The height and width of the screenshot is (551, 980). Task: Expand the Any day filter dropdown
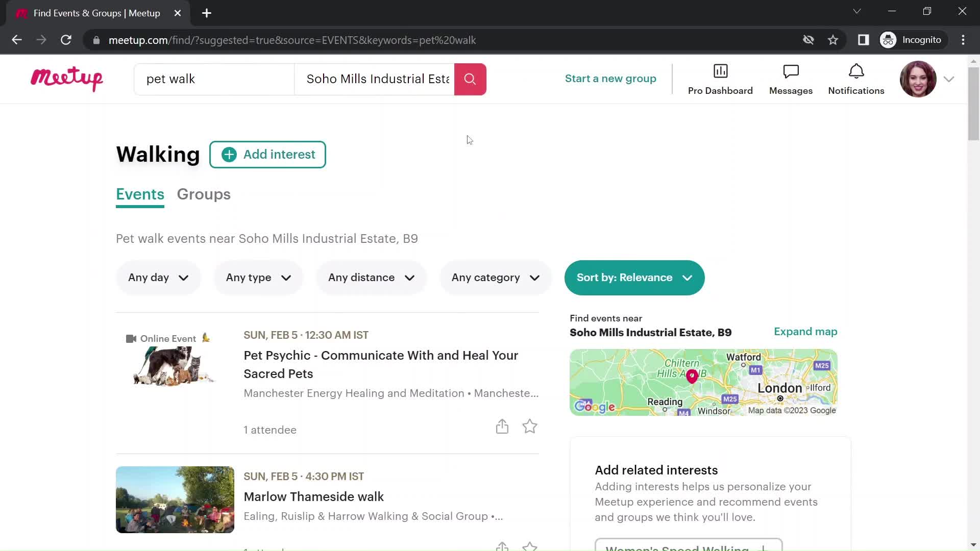pyautogui.click(x=158, y=277)
